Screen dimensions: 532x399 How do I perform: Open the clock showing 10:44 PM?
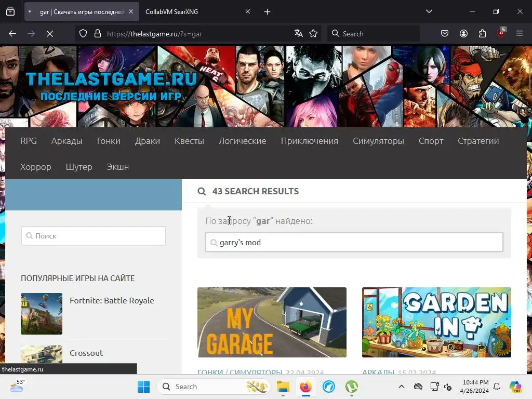tap(474, 387)
